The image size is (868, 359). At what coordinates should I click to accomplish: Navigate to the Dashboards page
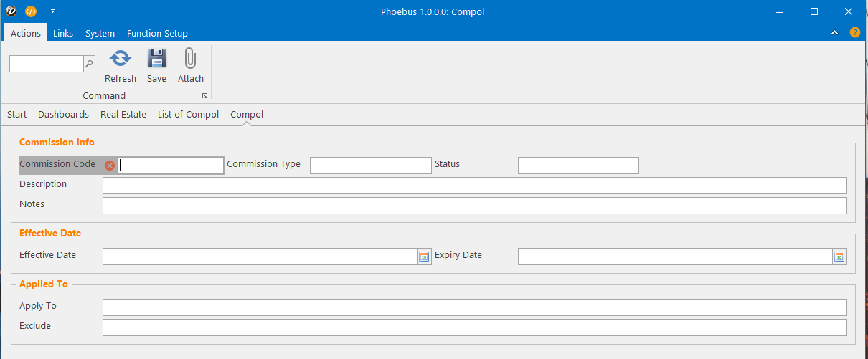pyautogui.click(x=63, y=115)
